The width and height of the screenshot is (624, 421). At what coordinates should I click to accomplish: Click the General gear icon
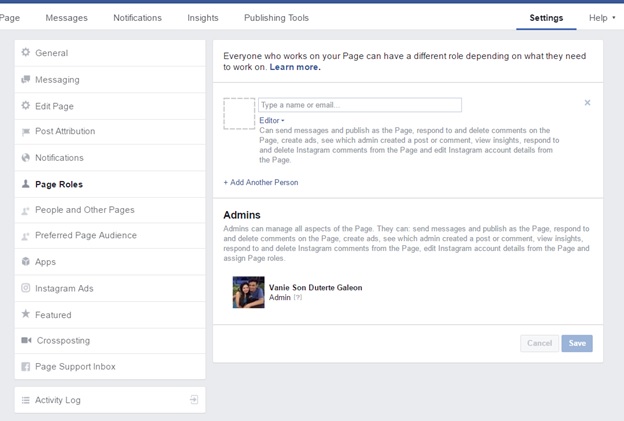[x=26, y=52]
